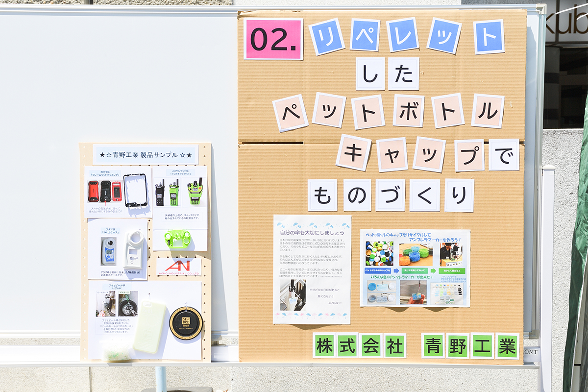The image size is (588, 392).
Task: Click the blue ペ letter card
Action: (365, 35)
